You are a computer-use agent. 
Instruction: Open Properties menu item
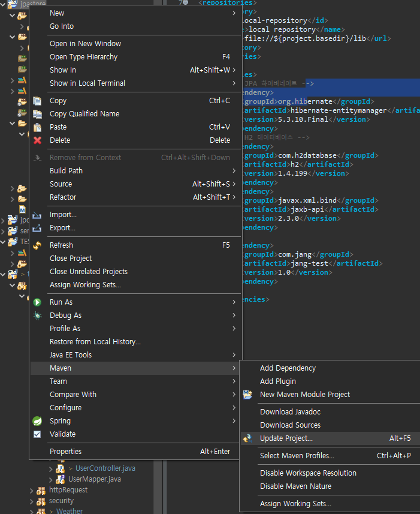coord(135,452)
